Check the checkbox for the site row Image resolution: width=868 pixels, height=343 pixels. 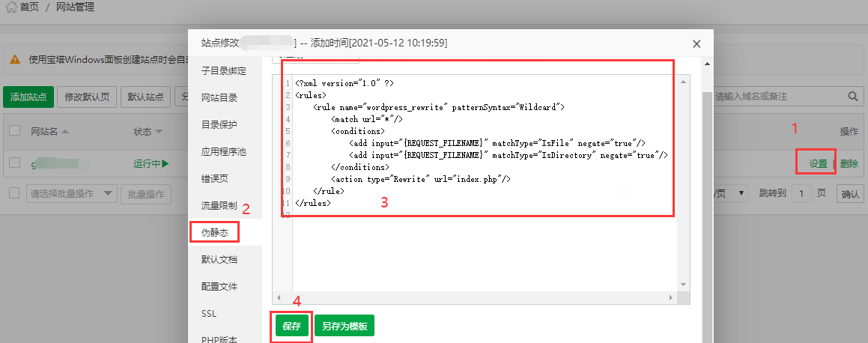tap(15, 163)
